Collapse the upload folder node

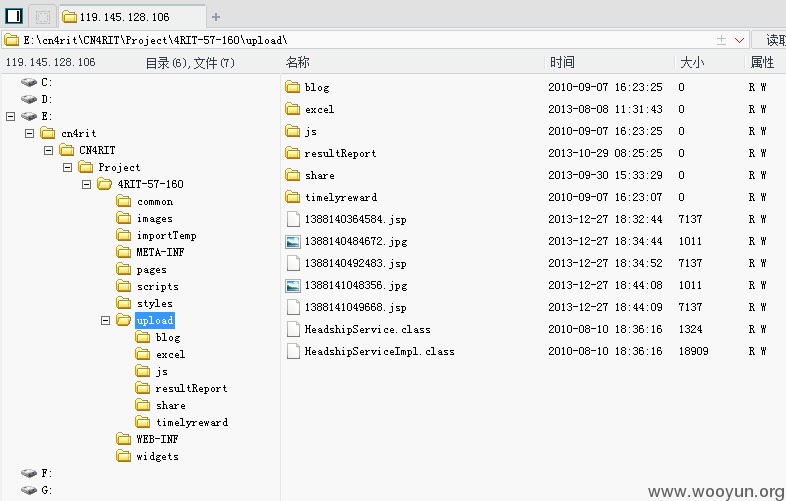pyautogui.click(x=106, y=320)
